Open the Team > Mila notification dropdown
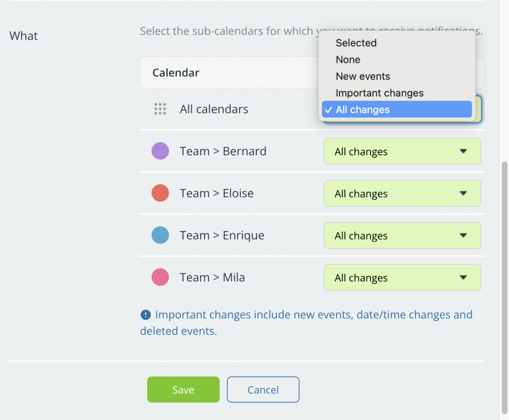The image size is (509, 420). click(x=402, y=277)
